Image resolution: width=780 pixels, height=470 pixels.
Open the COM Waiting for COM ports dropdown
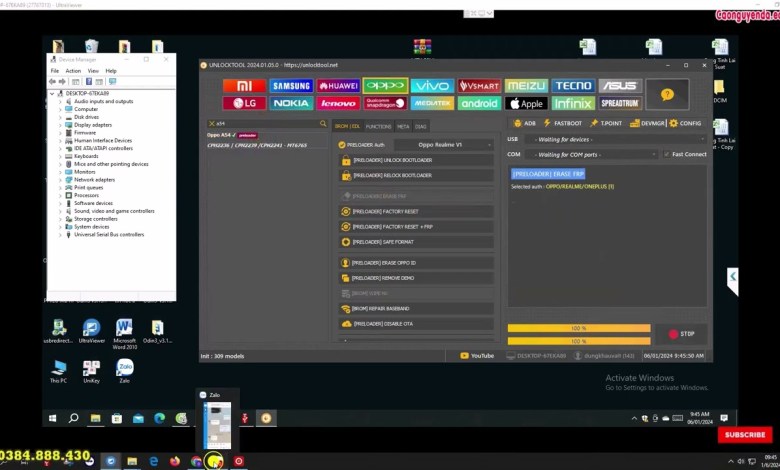tap(591, 155)
